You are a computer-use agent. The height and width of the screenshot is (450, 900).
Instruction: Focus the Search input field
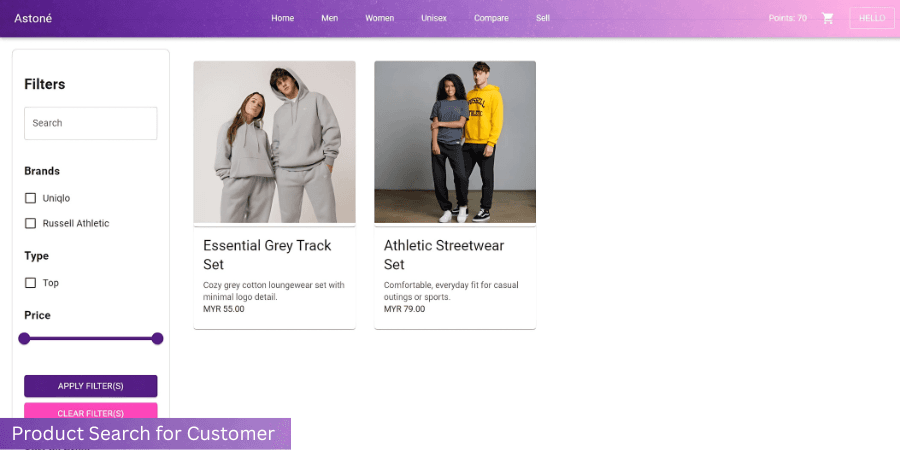pyautogui.click(x=91, y=123)
